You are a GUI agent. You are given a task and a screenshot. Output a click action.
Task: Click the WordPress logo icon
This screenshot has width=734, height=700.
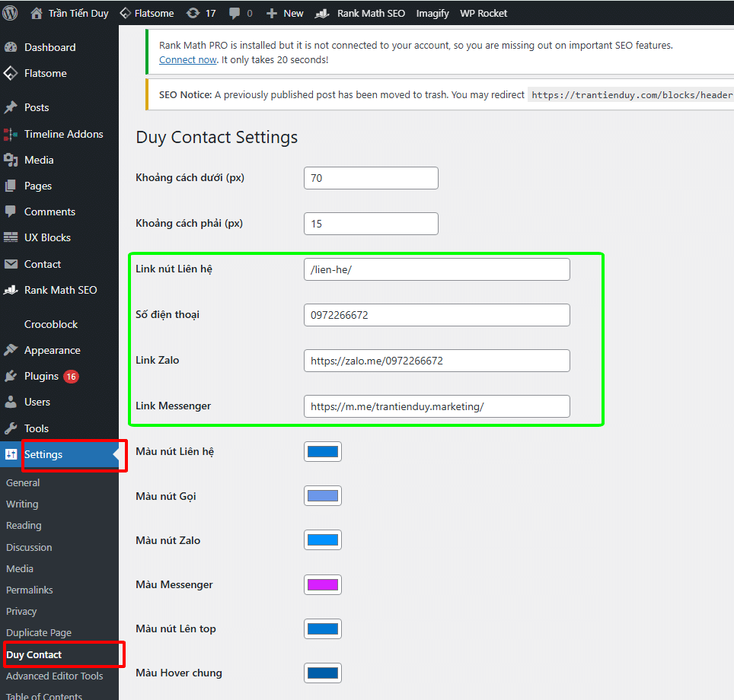coord(11,13)
